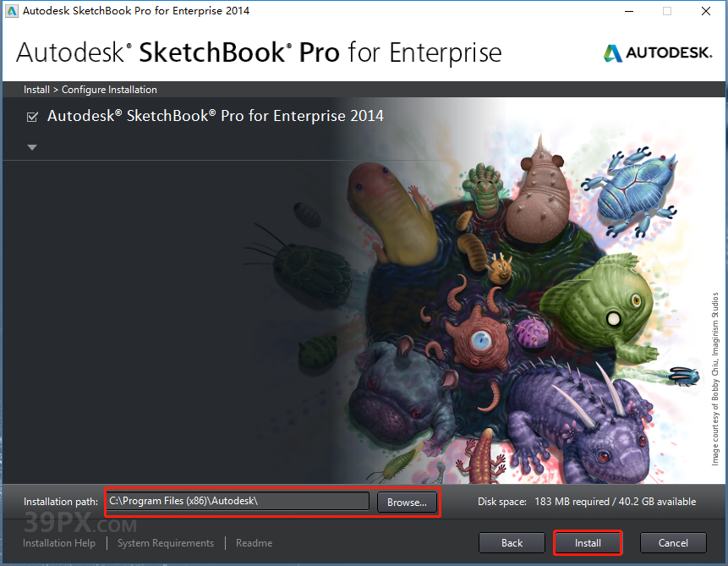Minimize the installer window

[629, 11]
